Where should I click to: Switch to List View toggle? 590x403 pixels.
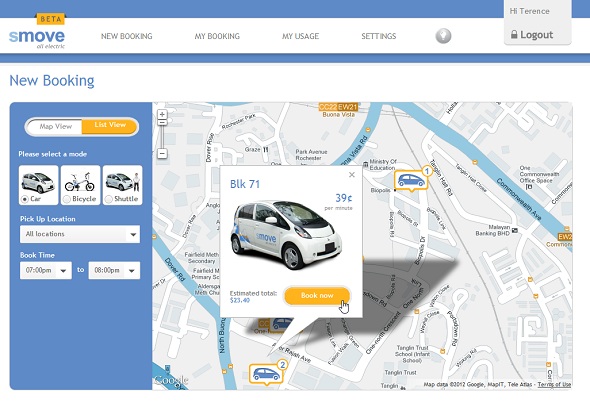pyautogui.click(x=110, y=126)
